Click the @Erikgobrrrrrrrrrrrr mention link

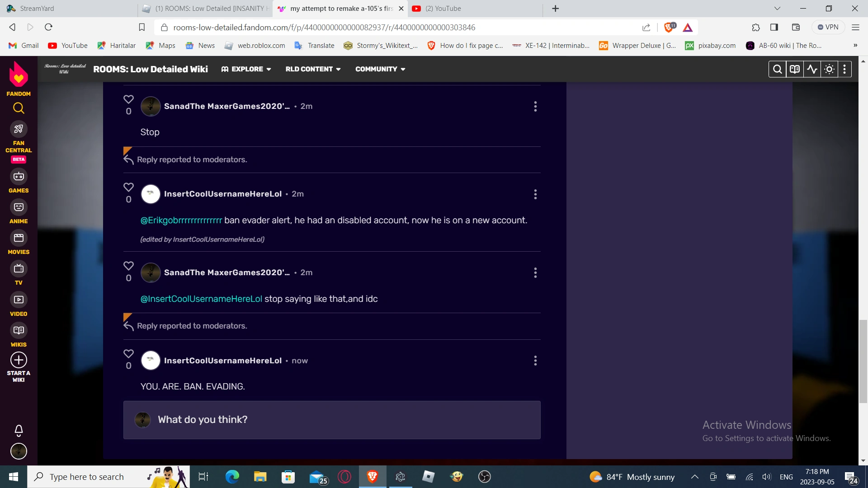point(181,220)
